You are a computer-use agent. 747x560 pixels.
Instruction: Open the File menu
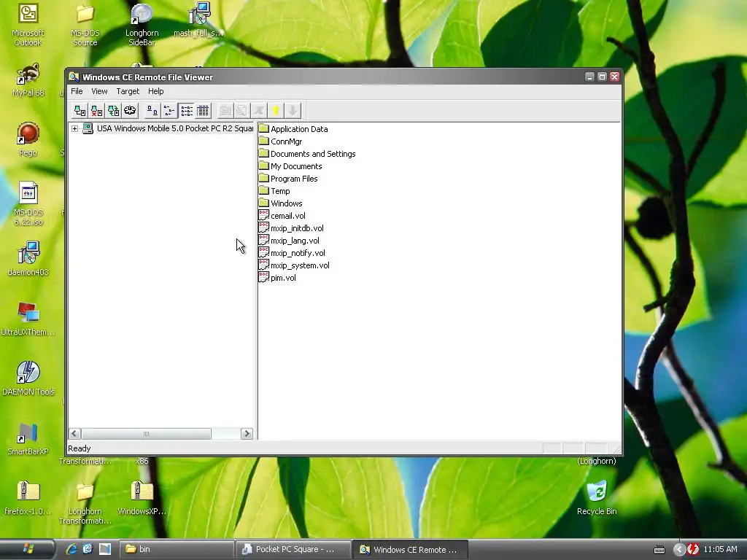[x=77, y=91]
